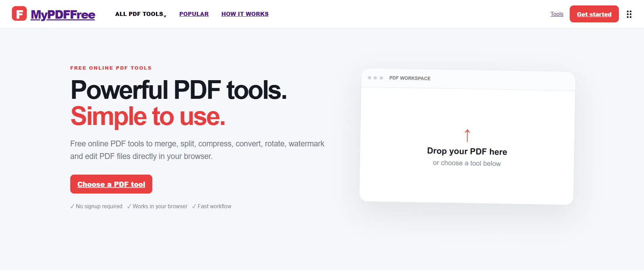Click the "Powerful PDF tools." heading
644x270 pixels.
coord(179,90)
